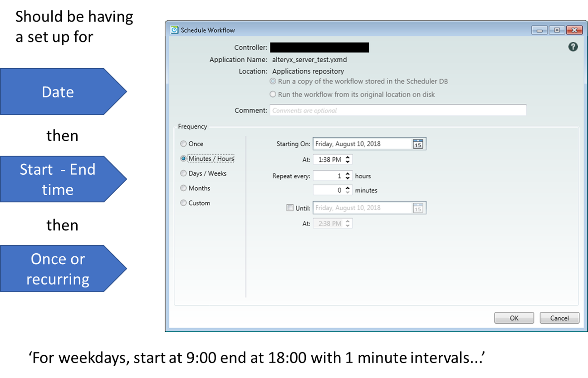Increment the At start time spinner

348,157
